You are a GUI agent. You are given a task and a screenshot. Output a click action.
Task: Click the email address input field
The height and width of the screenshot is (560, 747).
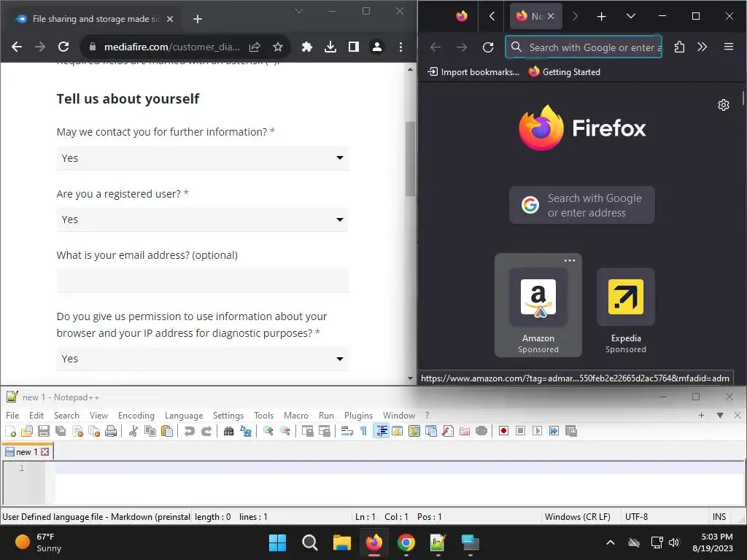tap(203, 281)
